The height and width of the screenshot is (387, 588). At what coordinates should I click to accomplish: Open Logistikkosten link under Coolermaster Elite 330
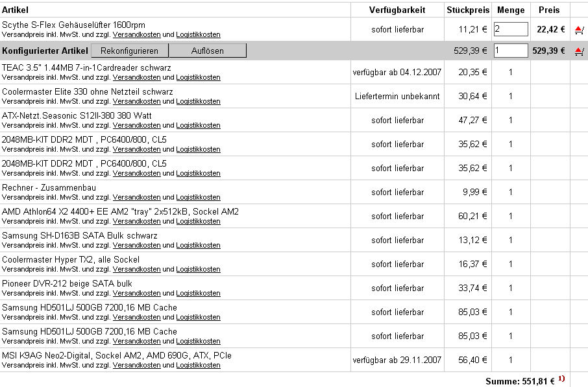point(198,101)
